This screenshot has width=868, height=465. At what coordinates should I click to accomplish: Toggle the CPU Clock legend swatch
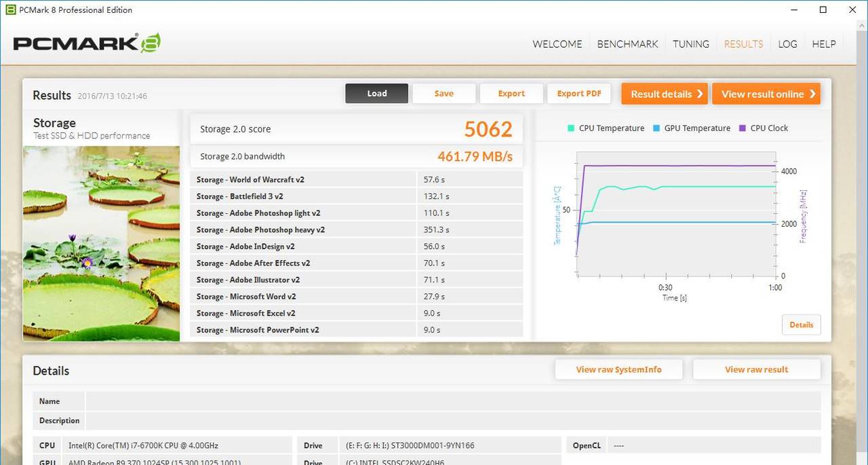743,128
